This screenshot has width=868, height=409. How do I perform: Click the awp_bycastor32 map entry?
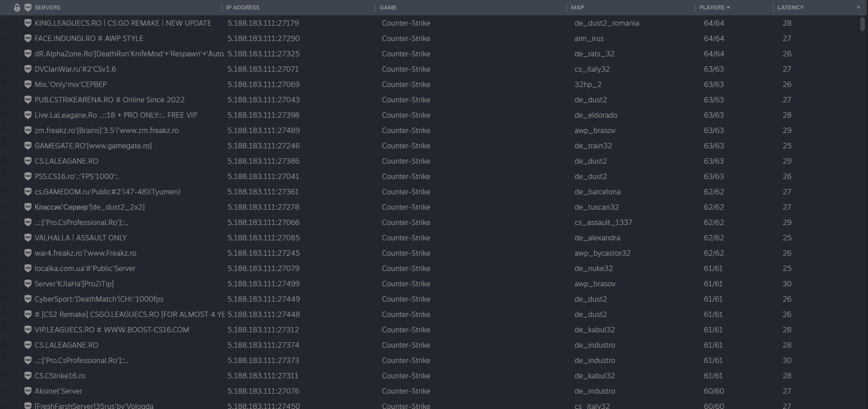point(603,253)
